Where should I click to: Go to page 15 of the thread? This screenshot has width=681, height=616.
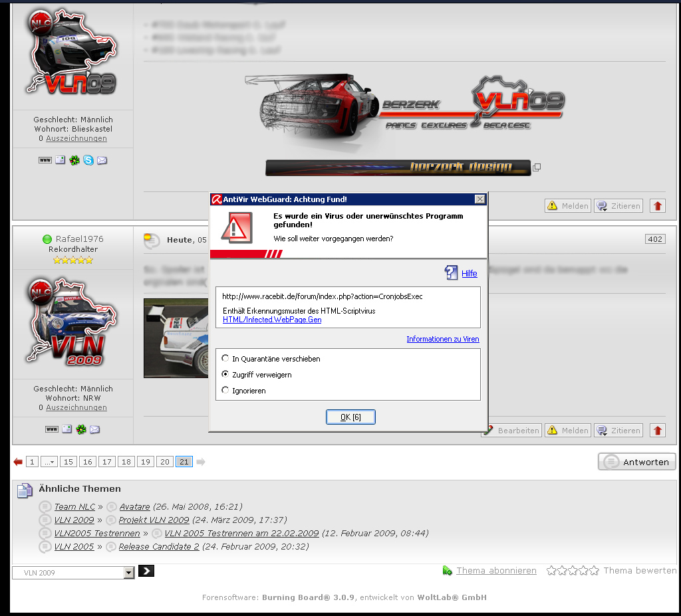coord(68,462)
